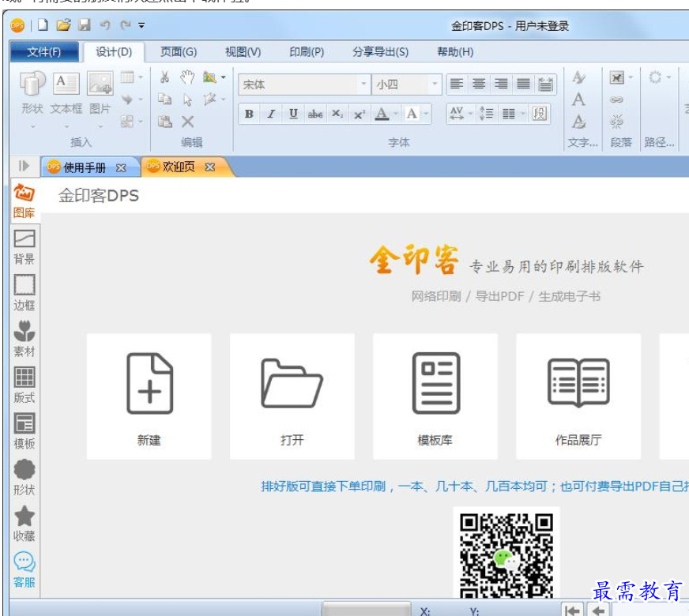
Task: Toggle italic formatting
Action: tap(271, 115)
